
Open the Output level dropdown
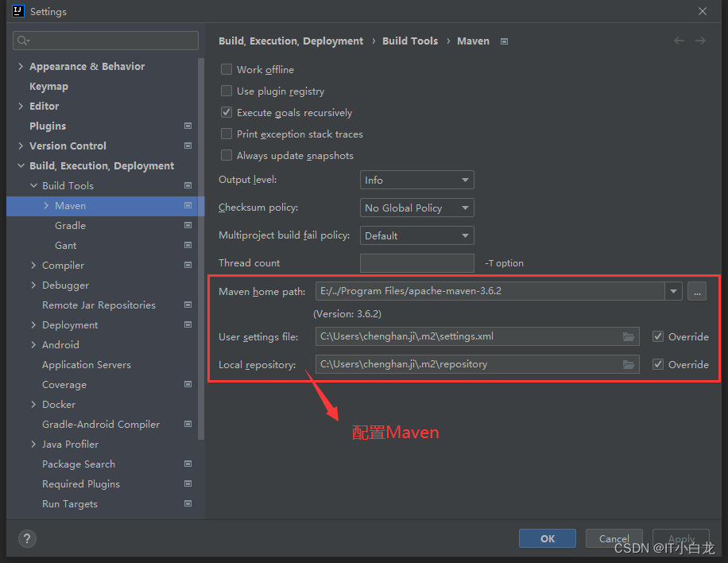click(x=417, y=181)
